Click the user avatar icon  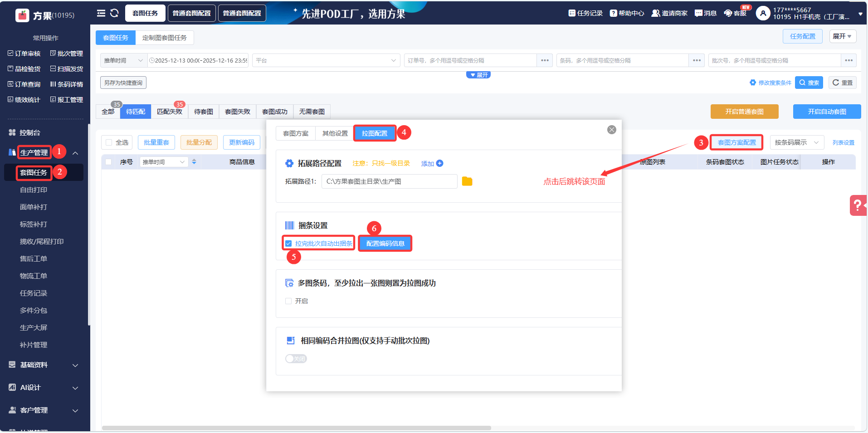(763, 14)
